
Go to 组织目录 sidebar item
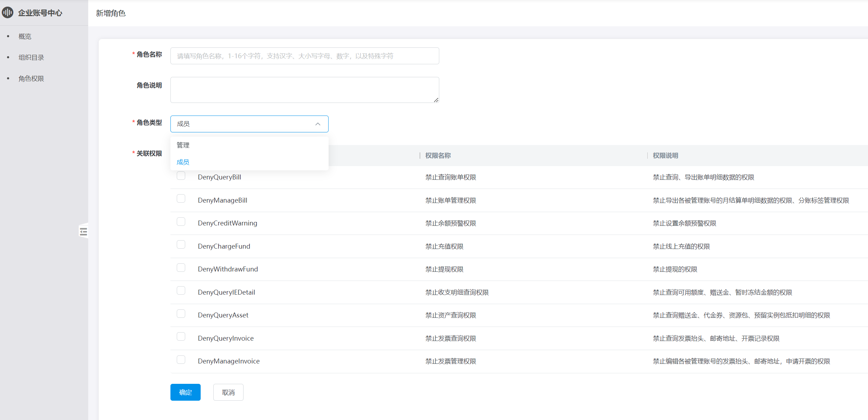point(31,58)
